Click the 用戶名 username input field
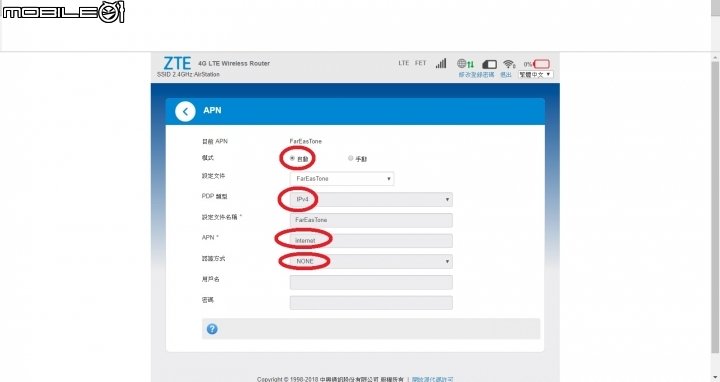This screenshot has height=382, width=720. [371, 282]
